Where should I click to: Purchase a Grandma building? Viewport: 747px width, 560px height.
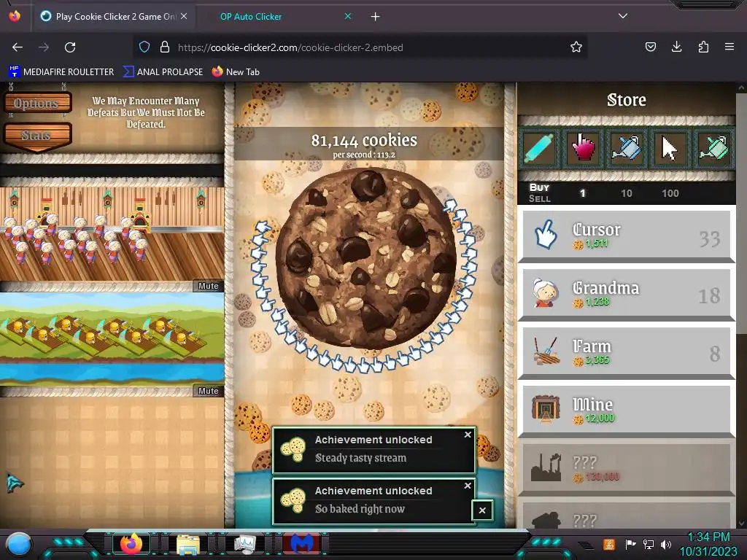pos(627,295)
